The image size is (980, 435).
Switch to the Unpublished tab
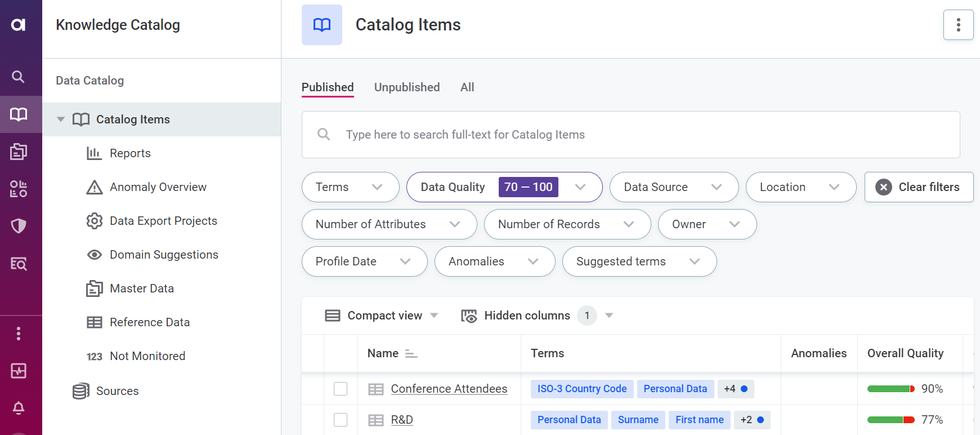pyautogui.click(x=407, y=87)
